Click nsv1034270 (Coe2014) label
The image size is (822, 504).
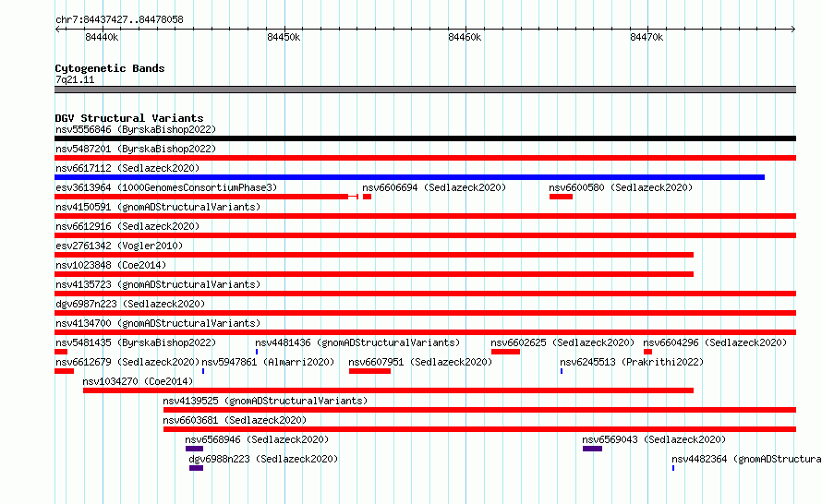coord(138,381)
